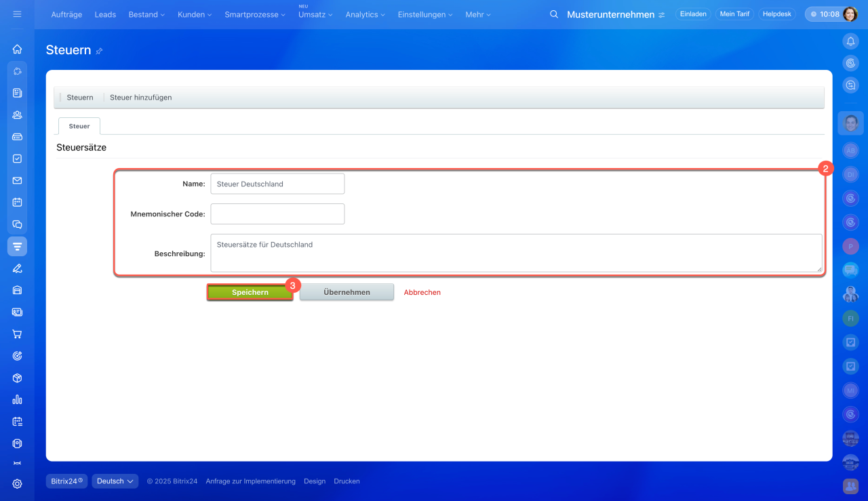This screenshot has height=501, width=868.
Task: Open the Deutsch language selector
Action: pos(115,481)
